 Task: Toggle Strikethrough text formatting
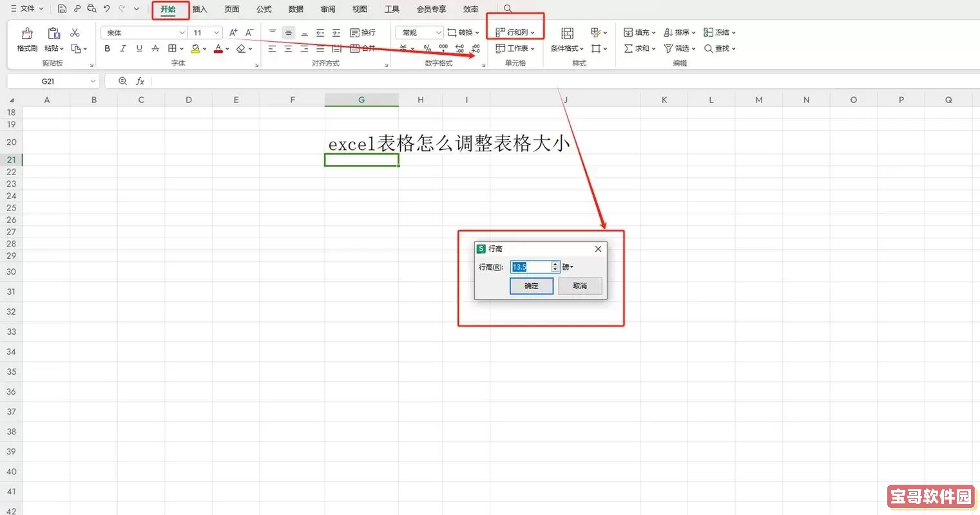(155, 48)
